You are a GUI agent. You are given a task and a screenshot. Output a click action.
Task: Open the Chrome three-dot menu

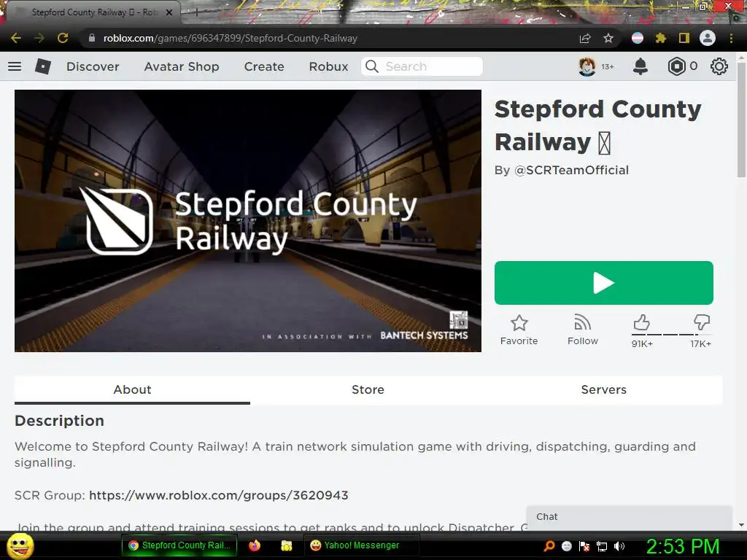(x=731, y=38)
